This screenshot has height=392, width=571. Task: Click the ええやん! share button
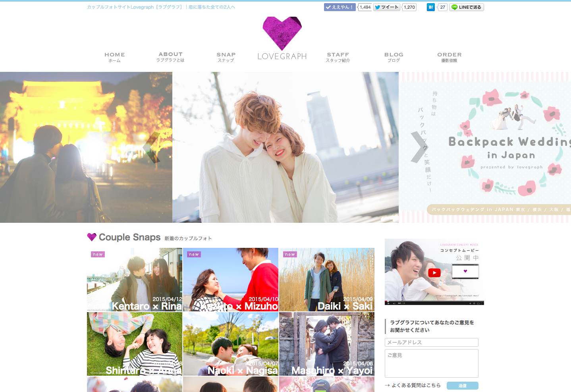[x=340, y=7]
